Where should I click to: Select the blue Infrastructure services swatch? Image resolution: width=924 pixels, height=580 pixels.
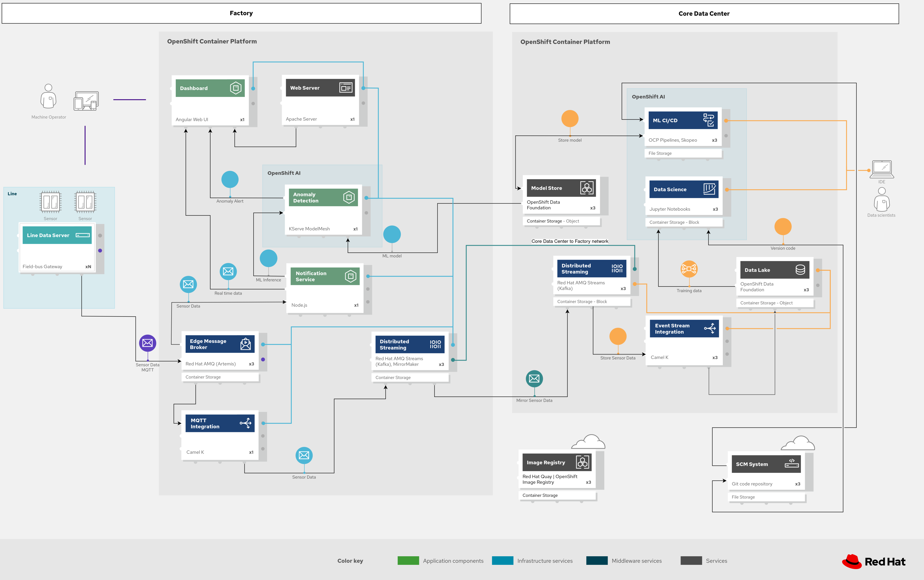pyautogui.click(x=503, y=560)
